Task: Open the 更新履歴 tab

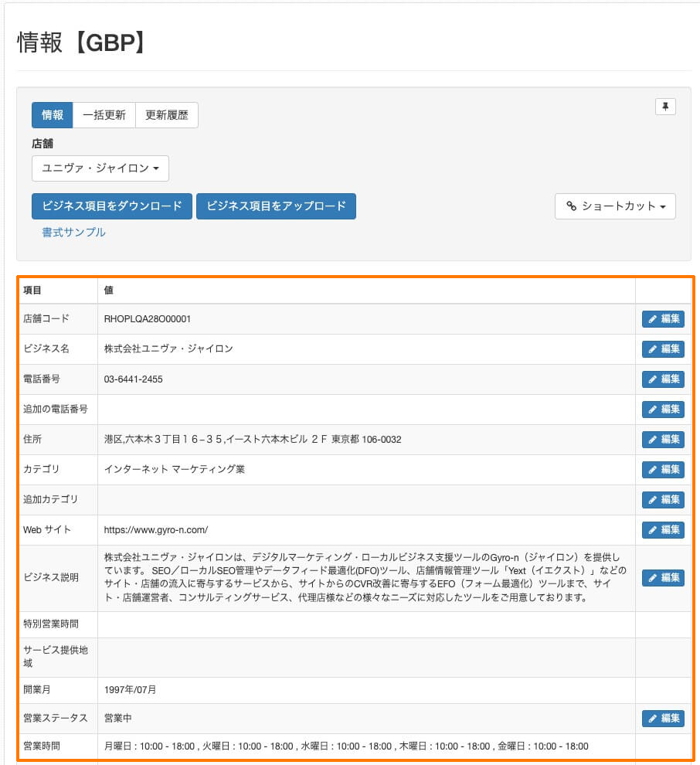Action: pos(167,115)
